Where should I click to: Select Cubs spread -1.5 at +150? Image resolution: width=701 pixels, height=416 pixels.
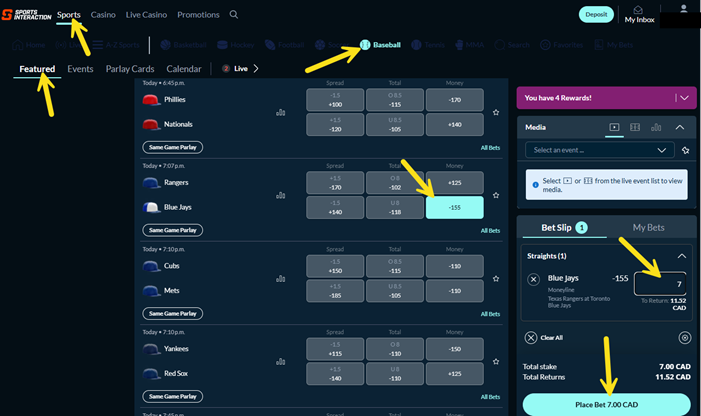tap(335, 266)
